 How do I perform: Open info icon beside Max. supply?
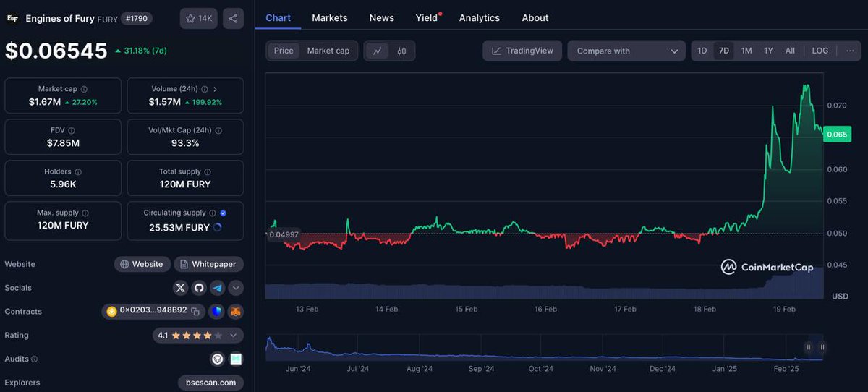85,213
